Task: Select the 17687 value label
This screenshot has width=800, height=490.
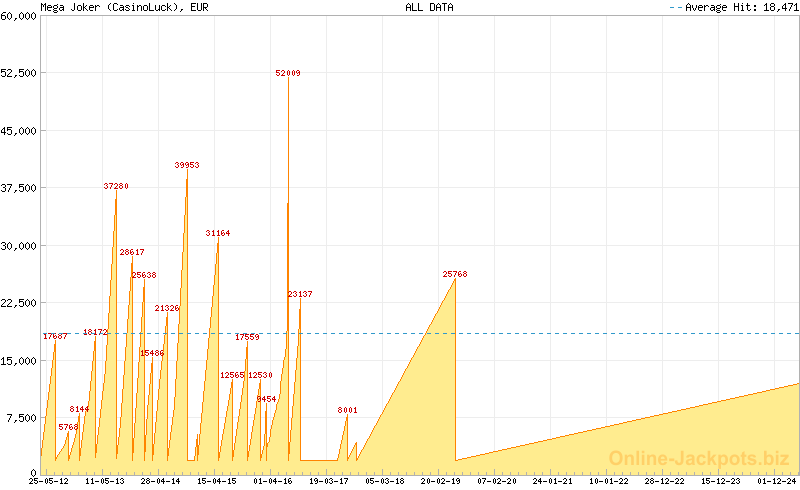Action: click(55, 336)
